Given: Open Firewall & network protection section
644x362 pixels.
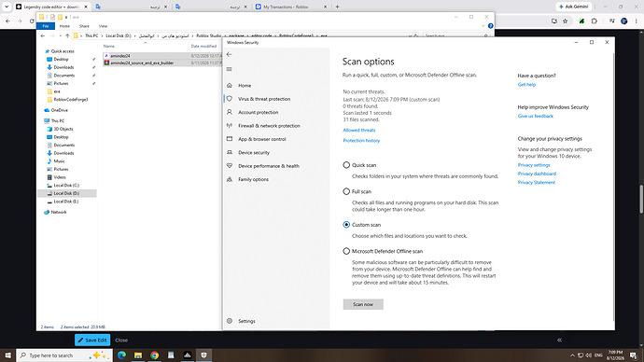Looking at the screenshot, I should [x=269, y=126].
